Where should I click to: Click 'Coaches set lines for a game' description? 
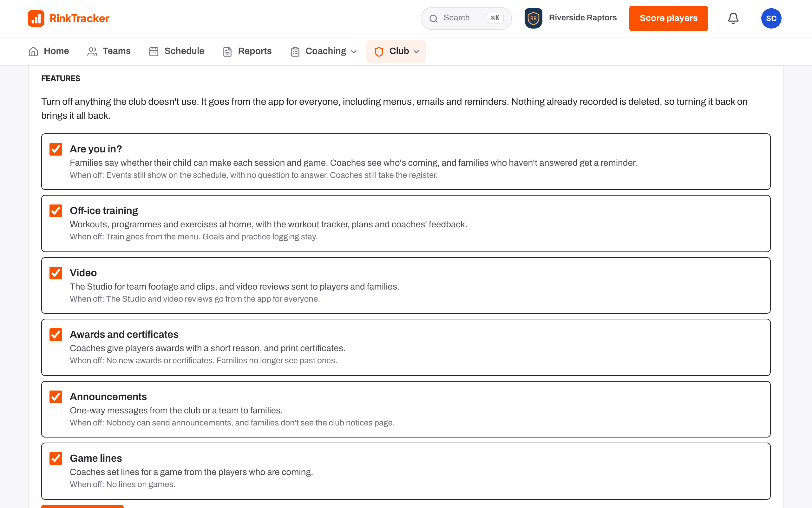tap(191, 472)
